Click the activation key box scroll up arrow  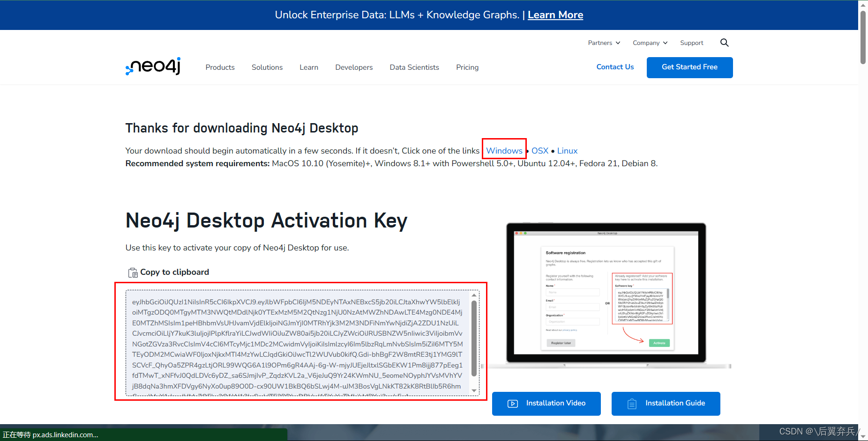point(474,295)
